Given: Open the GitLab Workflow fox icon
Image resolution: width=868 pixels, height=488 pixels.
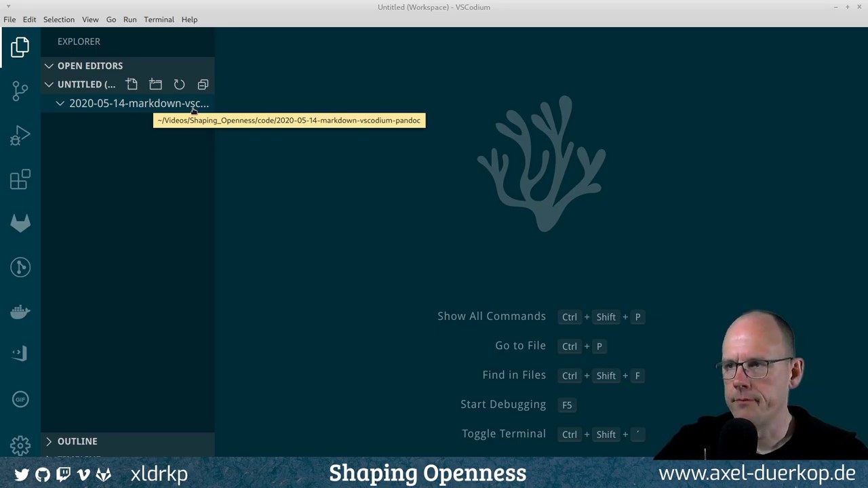Looking at the screenshot, I should 20,224.
